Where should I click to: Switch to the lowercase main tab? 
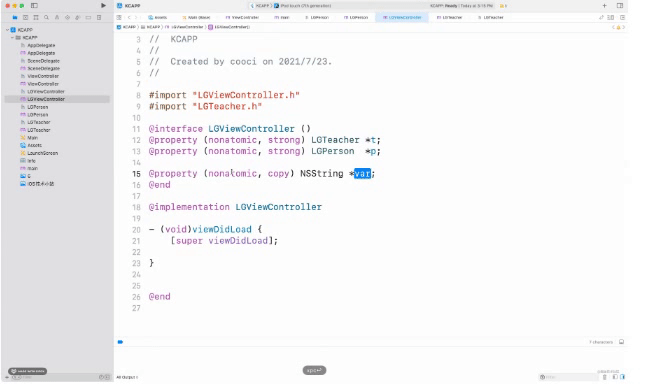[x=282, y=17]
